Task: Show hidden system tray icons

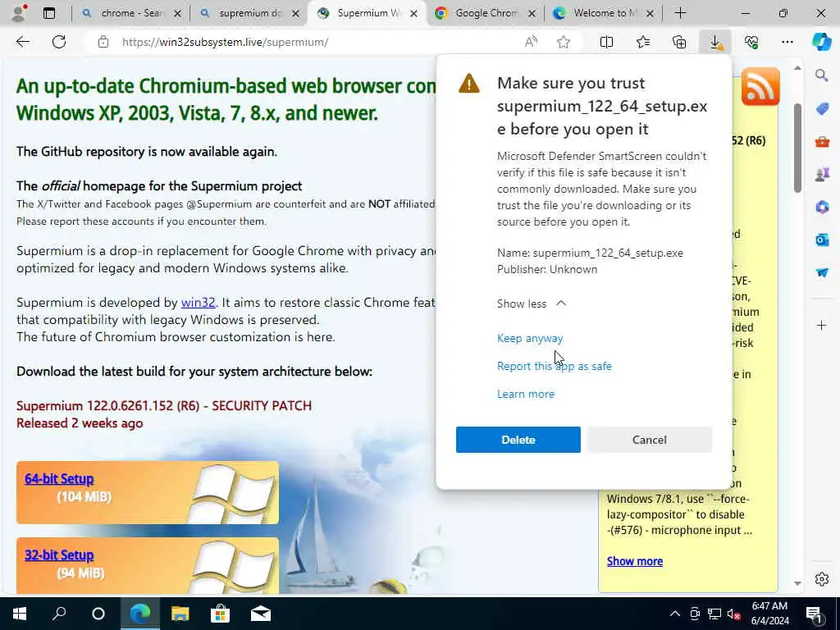Action: [x=675, y=614]
